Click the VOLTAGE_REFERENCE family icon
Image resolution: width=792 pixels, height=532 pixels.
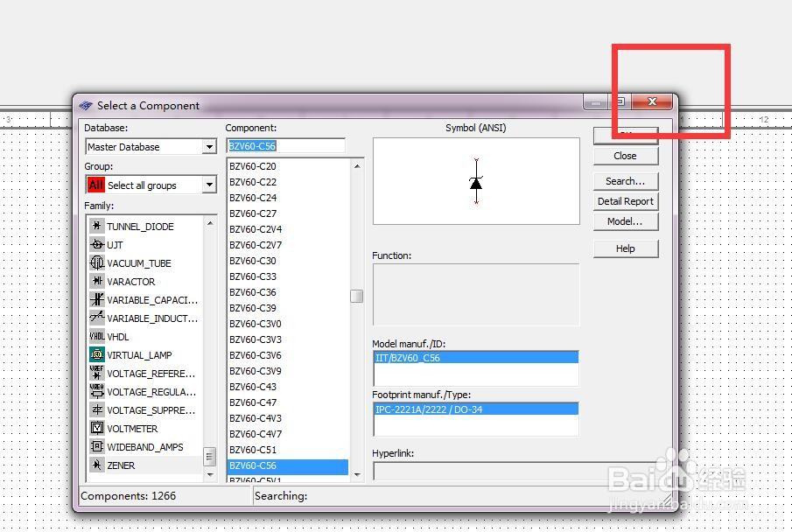coord(97,373)
